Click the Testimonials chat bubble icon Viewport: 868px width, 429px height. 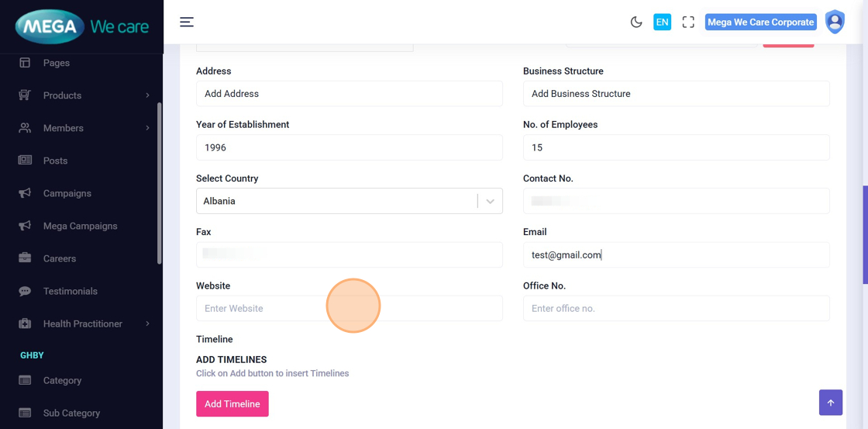click(x=25, y=291)
